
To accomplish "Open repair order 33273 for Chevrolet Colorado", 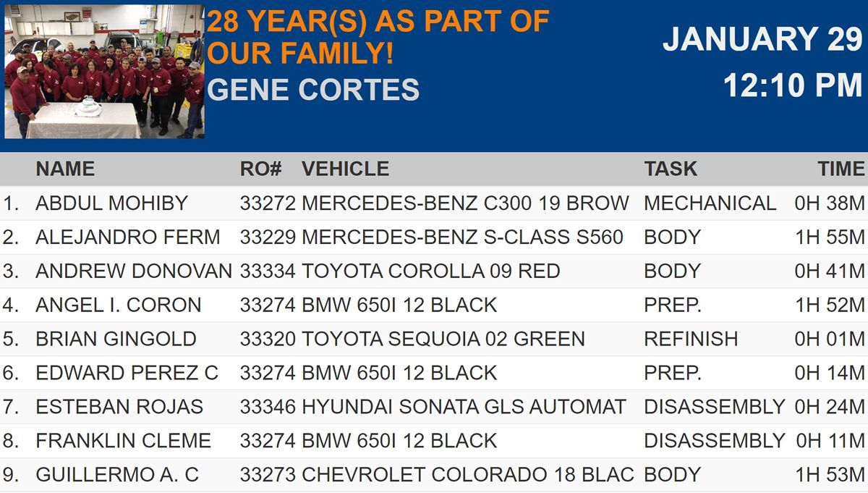I will coord(268,476).
